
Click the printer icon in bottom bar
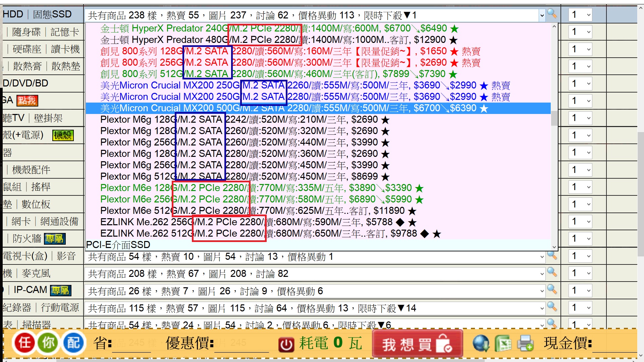525,344
